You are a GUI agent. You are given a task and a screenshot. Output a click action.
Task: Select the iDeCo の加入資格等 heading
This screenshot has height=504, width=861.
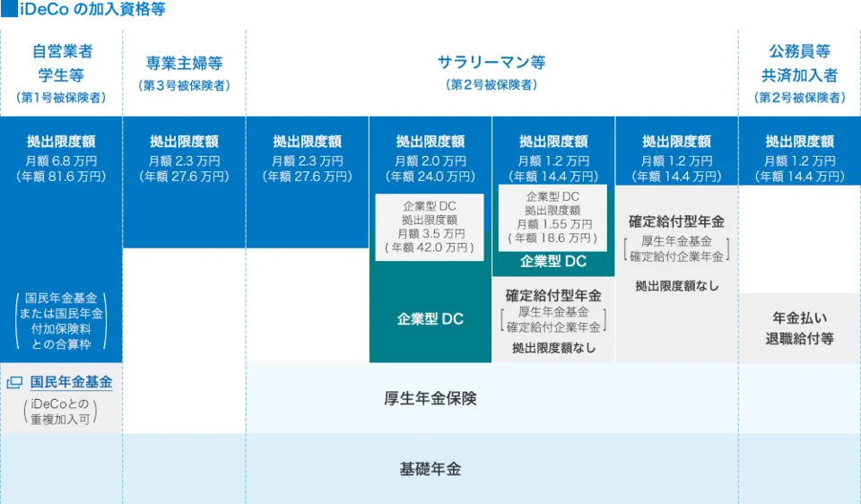(x=92, y=9)
